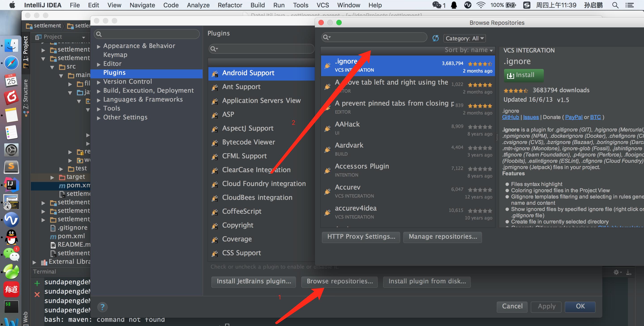Add a new terminal session with green plus

tap(37, 283)
